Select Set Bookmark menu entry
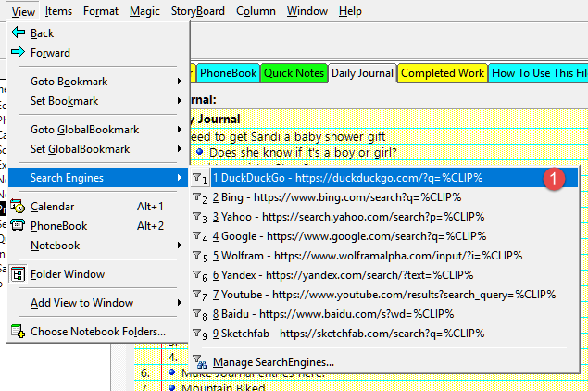Viewport: 588px width, 391px height. click(98, 101)
